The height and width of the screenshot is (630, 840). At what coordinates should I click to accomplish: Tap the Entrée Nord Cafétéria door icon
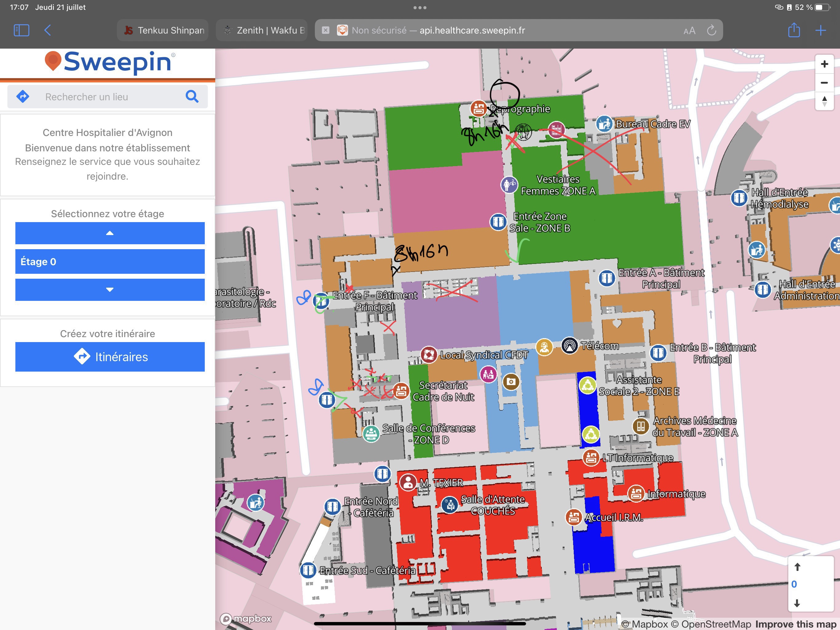[332, 507]
